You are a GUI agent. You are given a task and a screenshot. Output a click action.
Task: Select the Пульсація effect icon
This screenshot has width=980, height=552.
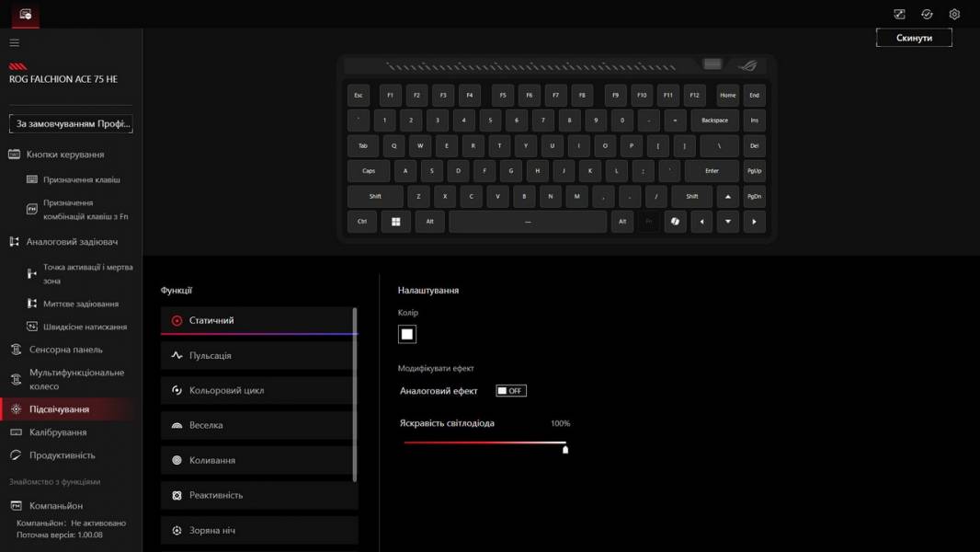coord(177,356)
